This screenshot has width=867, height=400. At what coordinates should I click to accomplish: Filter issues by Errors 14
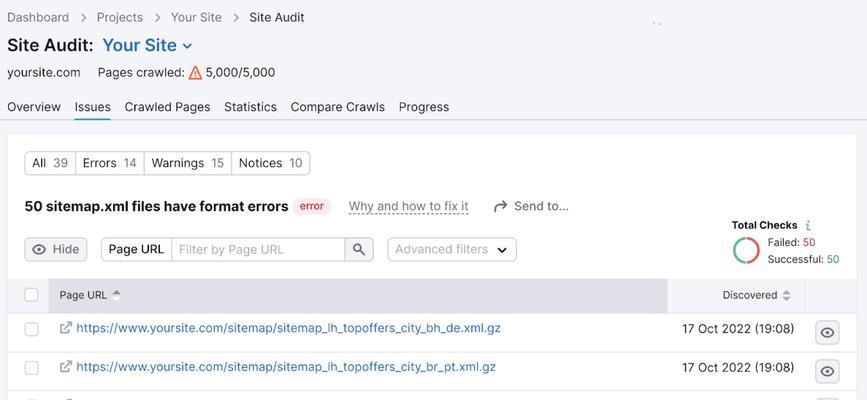(x=109, y=163)
